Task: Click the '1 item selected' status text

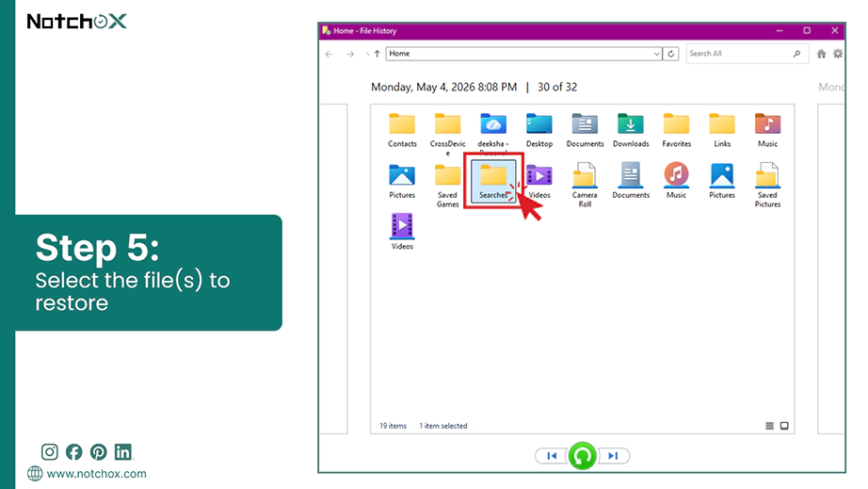Action: point(442,426)
